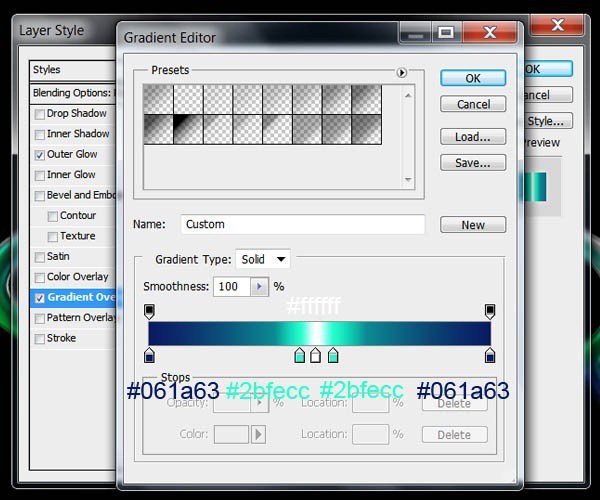The height and width of the screenshot is (500, 600).
Task: Select the Satin label in Layer Style
Action: pos(58,256)
